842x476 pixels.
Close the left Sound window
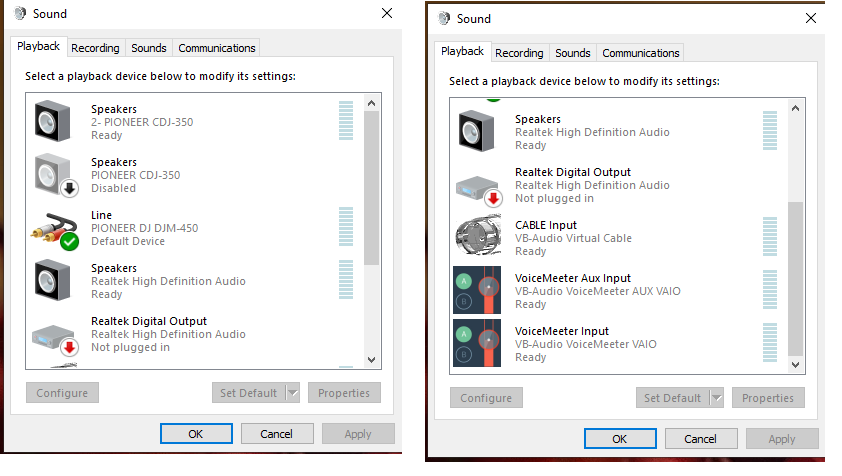click(x=387, y=13)
